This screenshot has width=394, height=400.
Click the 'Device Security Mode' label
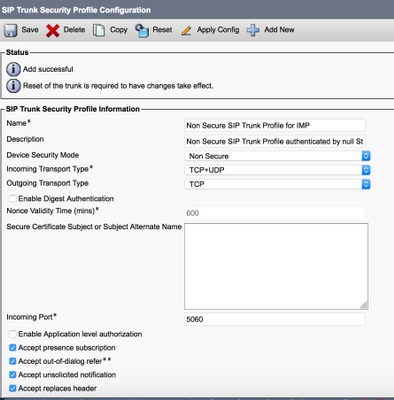[x=43, y=155]
